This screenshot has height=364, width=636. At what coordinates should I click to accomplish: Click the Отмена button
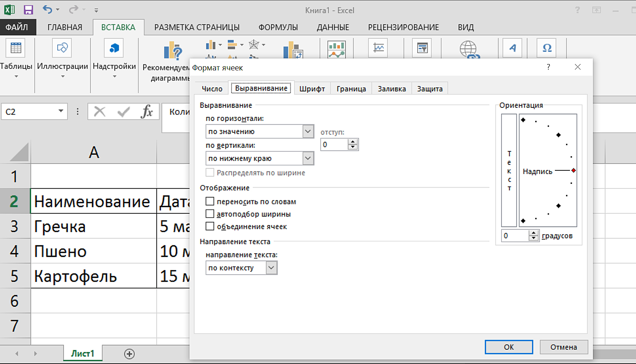[x=564, y=347]
